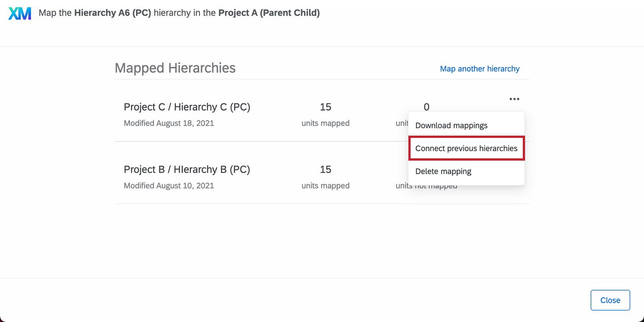Select Connect previous hierarchies from the menu

(466, 148)
